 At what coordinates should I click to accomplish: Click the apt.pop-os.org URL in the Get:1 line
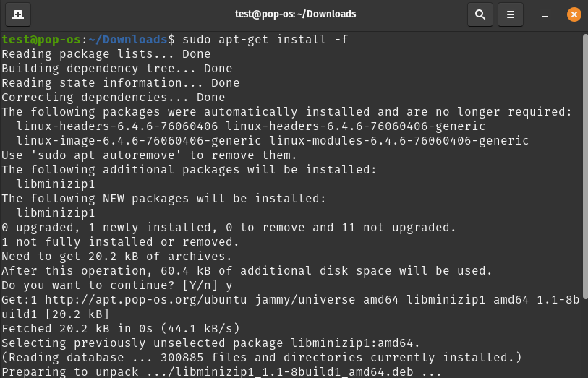click(x=146, y=300)
